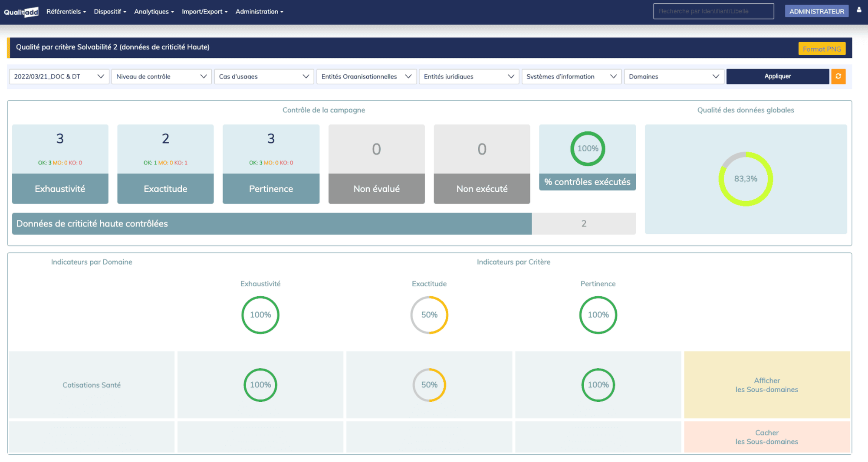Image resolution: width=868 pixels, height=462 pixels.
Task: Click the Qualitadd logo
Action: coord(21,12)
